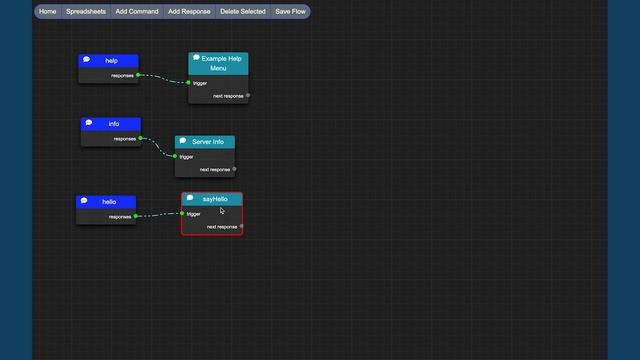Click connection line between help and Example Help Menu
640x360 pixels.
tap(163, 79)
